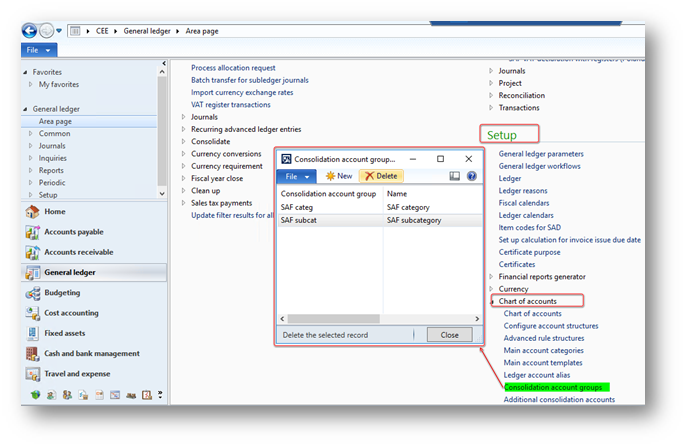Open Item codes for SAD
The image size is (687, 448).
pyautogui.click(x=529, y=228)
